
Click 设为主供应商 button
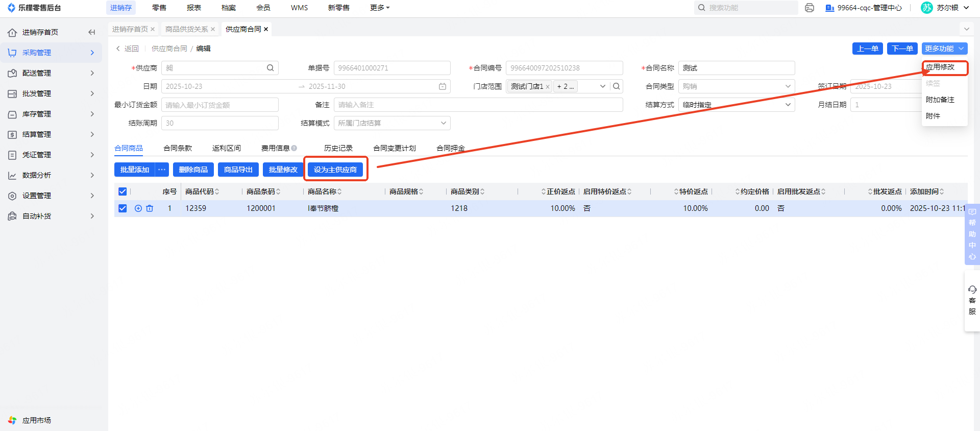[335, 170]
